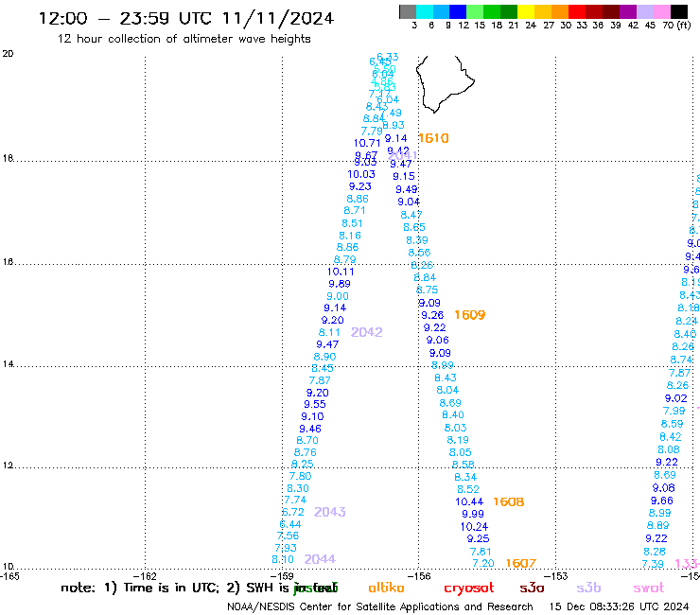Image resolution: width=700 pixels, height=615 pixels.
Task: Click the wave height value 8.51
Action: (x=352, y=223)
